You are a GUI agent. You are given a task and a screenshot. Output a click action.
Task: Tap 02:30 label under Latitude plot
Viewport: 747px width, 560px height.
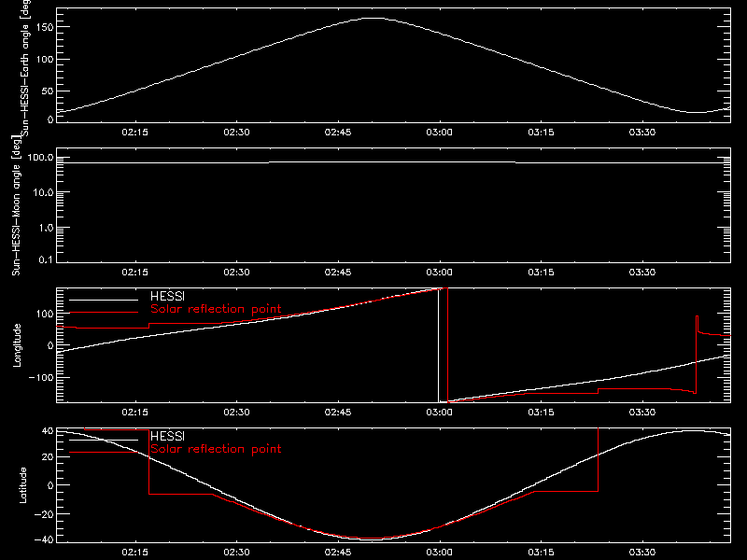tap(236, 552)
